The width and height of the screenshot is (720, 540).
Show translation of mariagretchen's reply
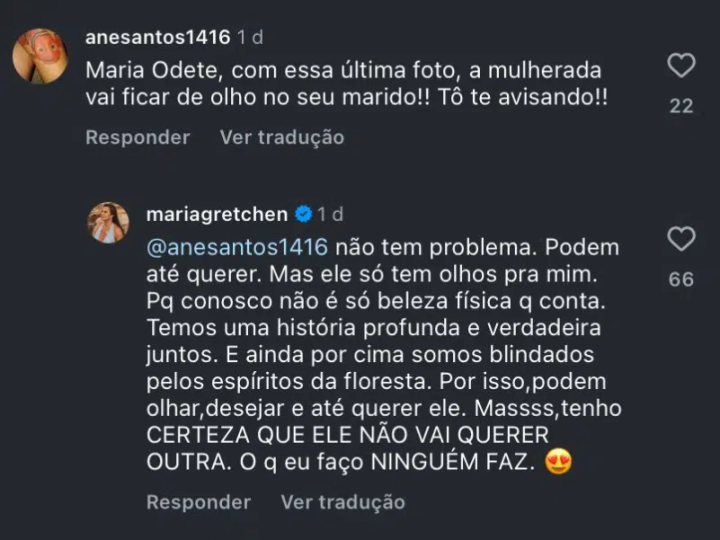click(x=342, y=502)
